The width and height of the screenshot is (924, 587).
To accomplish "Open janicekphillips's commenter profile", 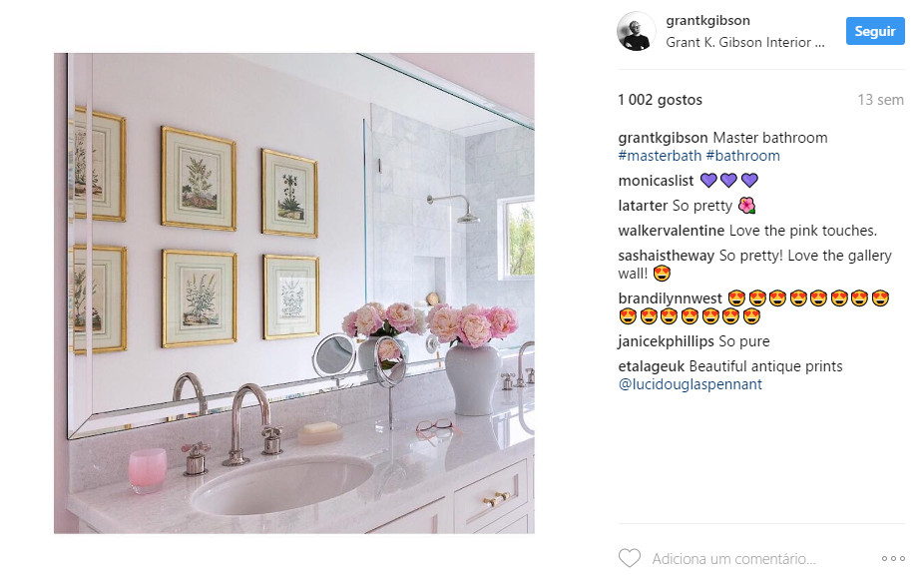I will pyautogui.click(x=666, y=341).
